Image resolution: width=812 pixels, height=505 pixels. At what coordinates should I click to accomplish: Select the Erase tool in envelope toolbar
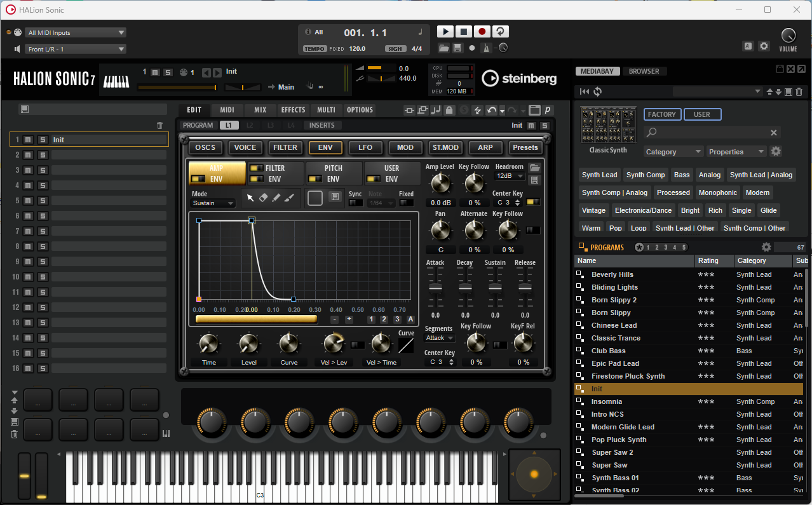264,198
